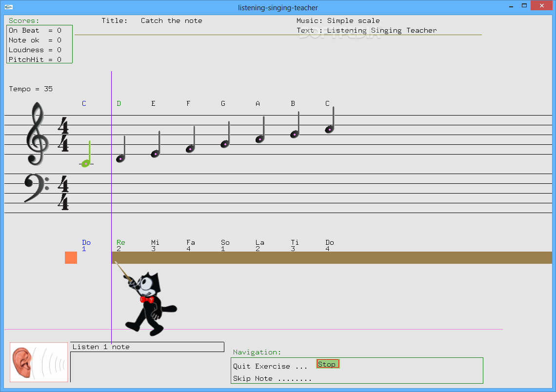The image size is (556, 392).
Task: Click the Stop button
Action: click(x=328, y=364)
